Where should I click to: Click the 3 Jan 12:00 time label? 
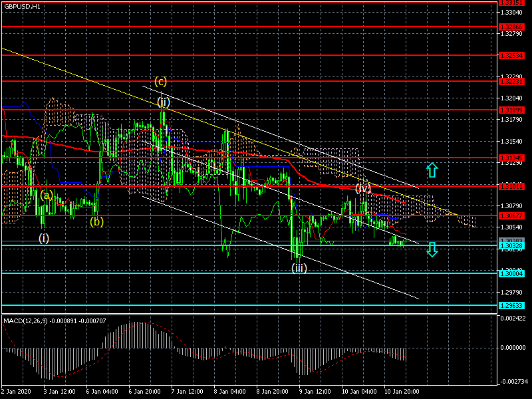(59, 391)
